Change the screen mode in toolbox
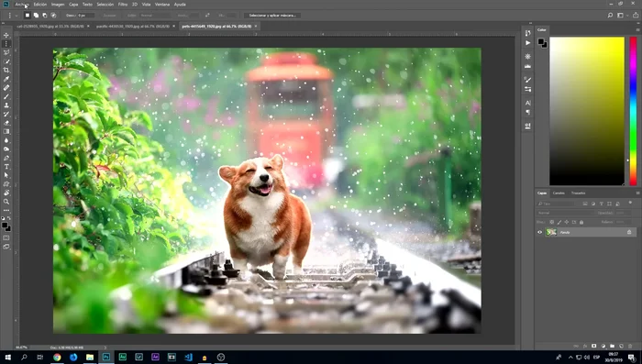Viewport: 642px width, 364px height. [6, 247]
